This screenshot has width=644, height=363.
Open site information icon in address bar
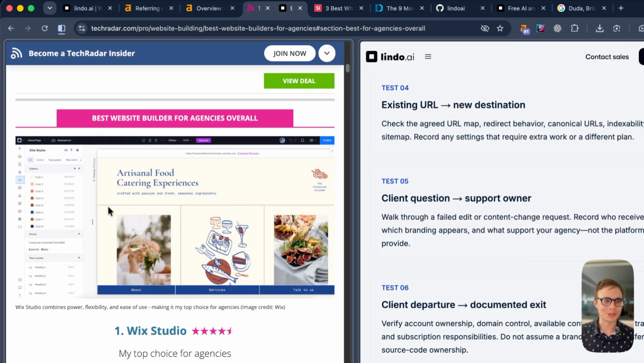pyautogui.click(x=82, y=29)
